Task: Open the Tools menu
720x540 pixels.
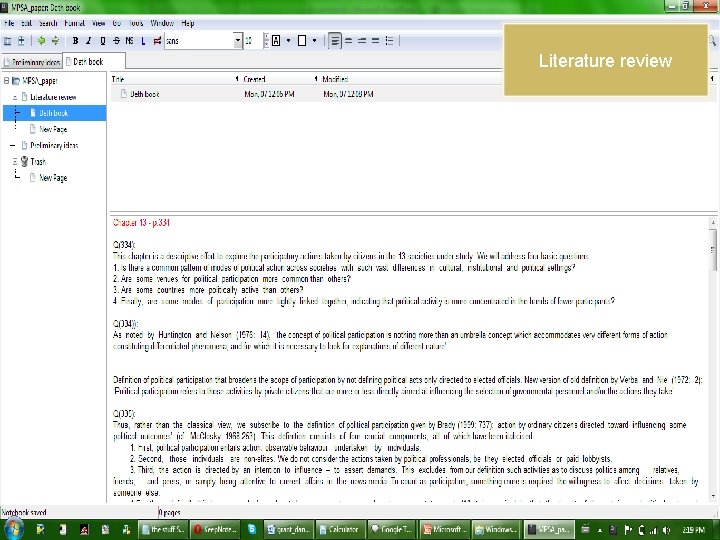Action: pos(136,23)
